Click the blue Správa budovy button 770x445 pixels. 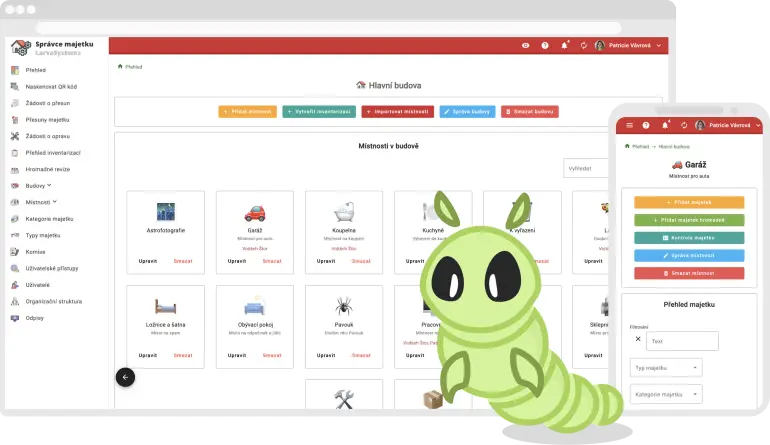[467, 112]
